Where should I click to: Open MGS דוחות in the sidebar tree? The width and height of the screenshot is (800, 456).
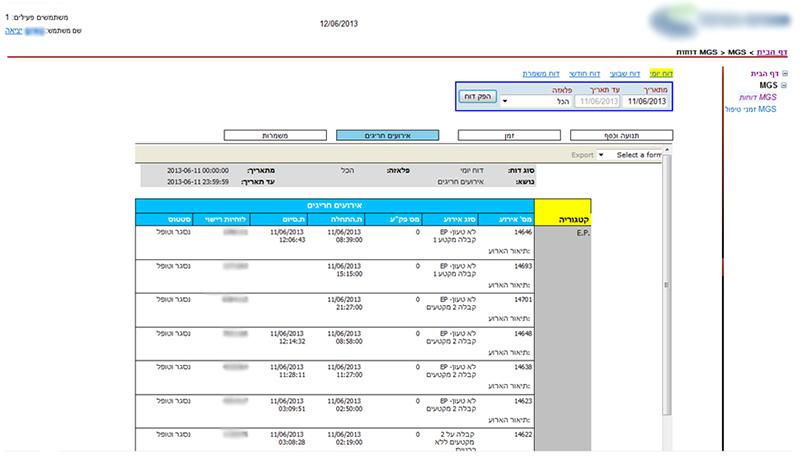click(x=758, y=97)
